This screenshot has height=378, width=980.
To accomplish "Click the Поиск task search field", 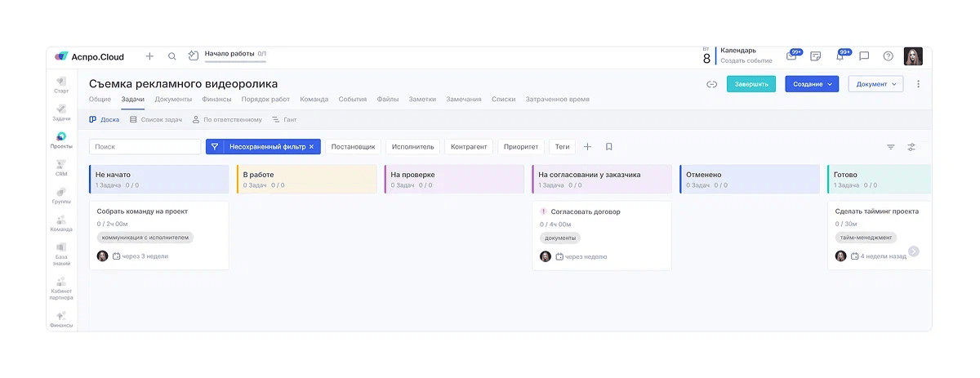I will click(145, 147).
